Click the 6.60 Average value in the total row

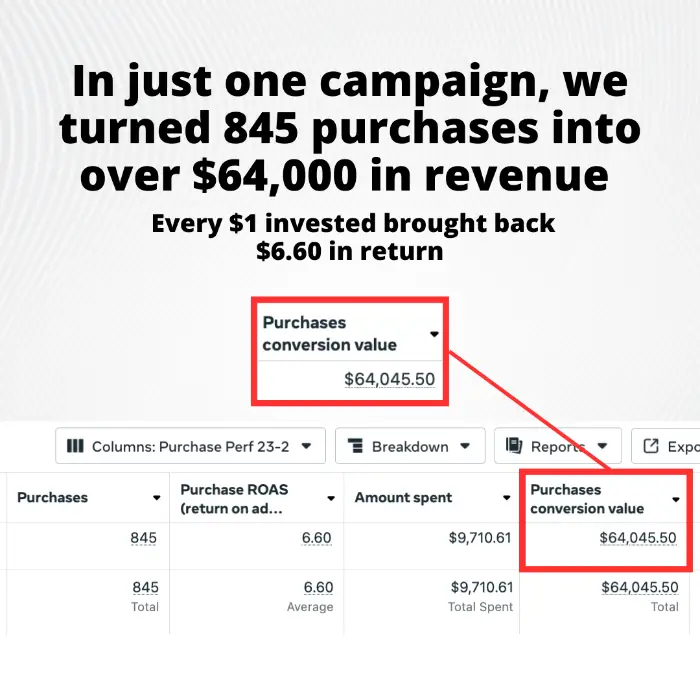[x=318, y=587]
